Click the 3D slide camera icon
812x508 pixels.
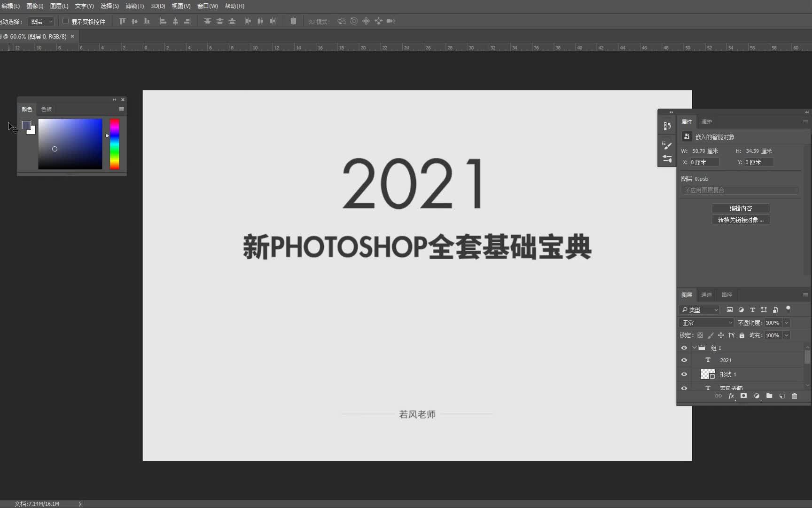point(378,21)
